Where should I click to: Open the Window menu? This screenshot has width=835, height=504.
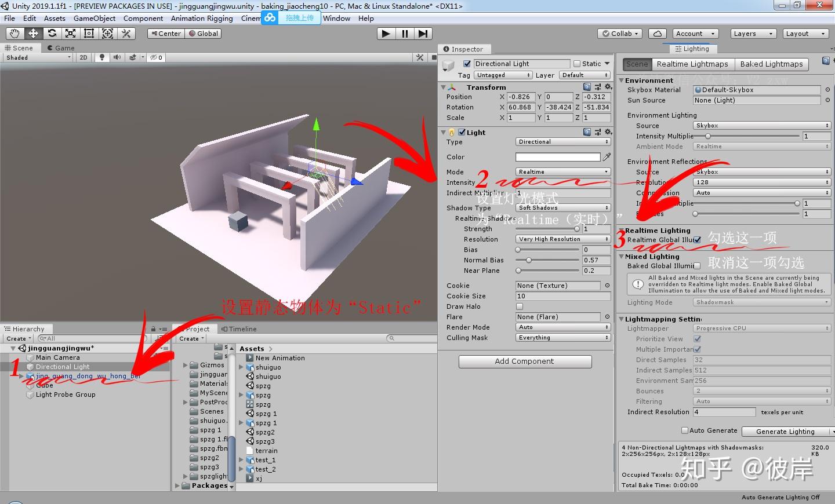(336, 18)
